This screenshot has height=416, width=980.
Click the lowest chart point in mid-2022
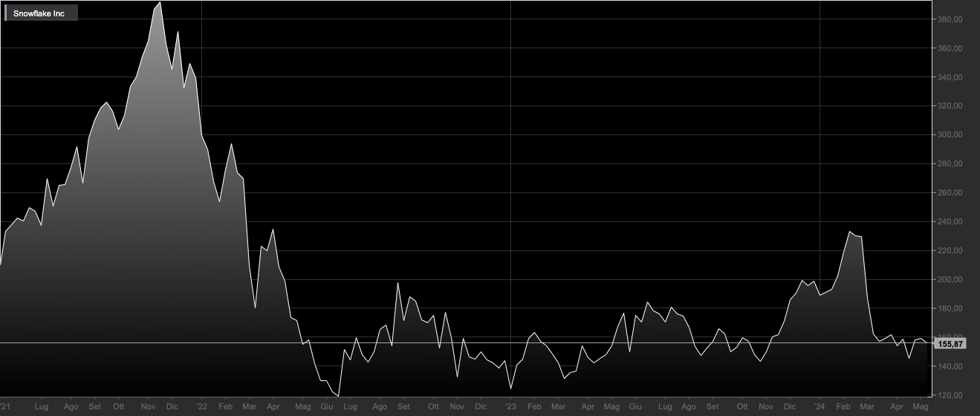[x=338, y=396]
